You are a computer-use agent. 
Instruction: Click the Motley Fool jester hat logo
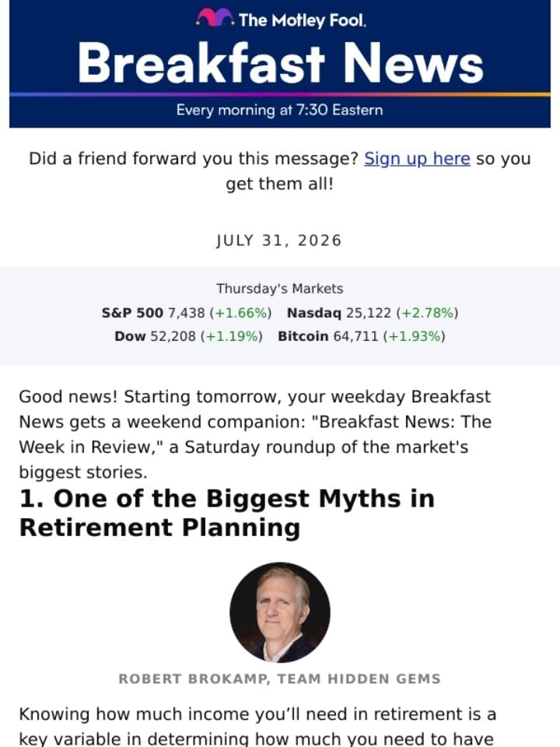tap(214, 18)
